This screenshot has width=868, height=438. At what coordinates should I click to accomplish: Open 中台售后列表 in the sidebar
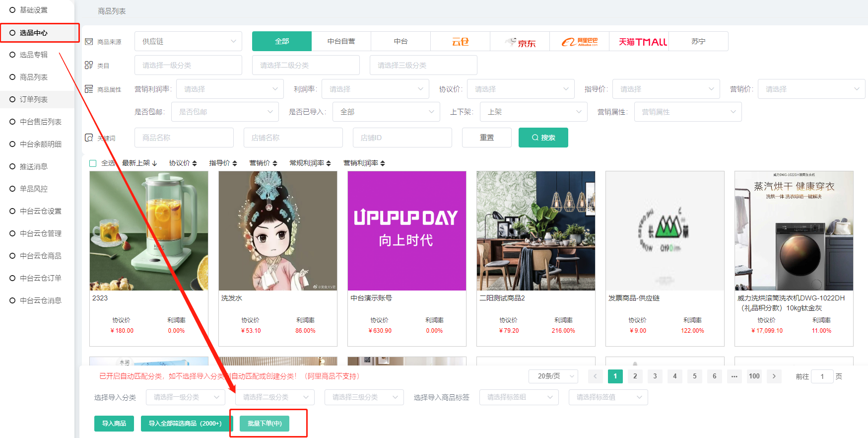pos(41,122)
